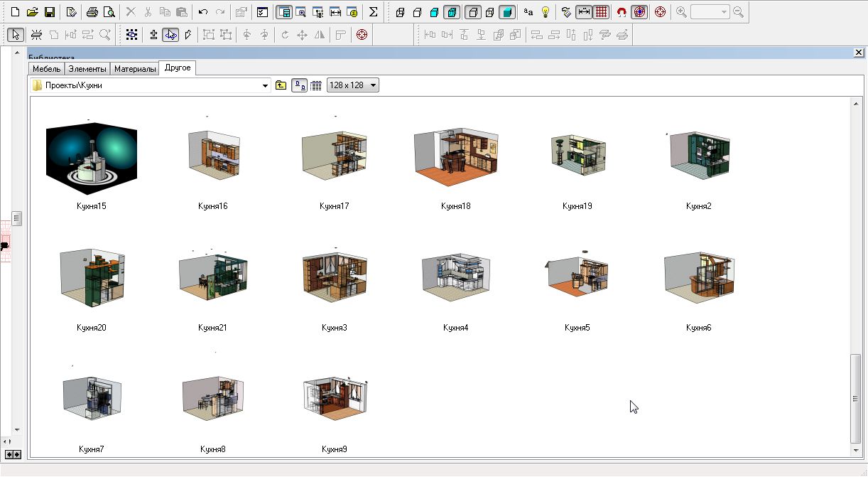Toggle the semi-transparent teal cube view
The height and width of the screenshot is (477, 868).
pos(452,12)
